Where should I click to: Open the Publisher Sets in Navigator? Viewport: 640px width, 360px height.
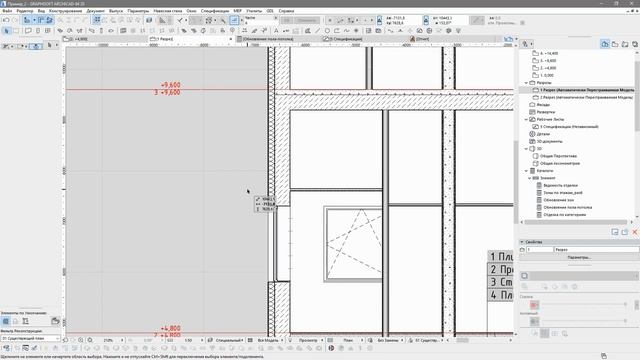pos(635,44)
